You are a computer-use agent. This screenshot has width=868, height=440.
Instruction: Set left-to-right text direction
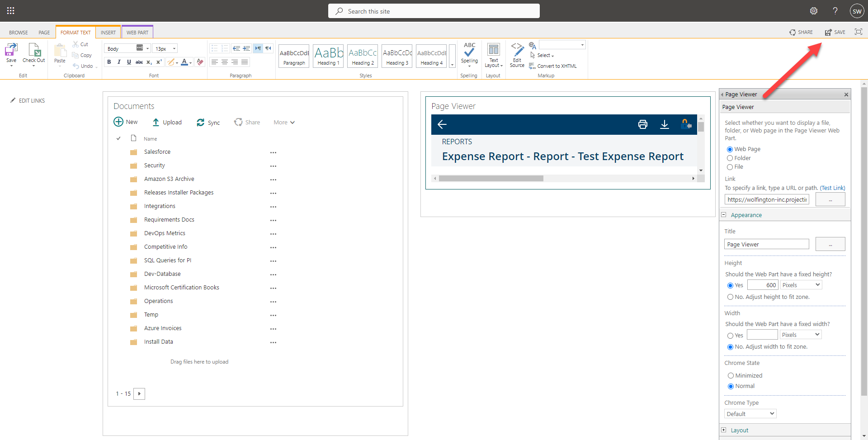(258, 48)
